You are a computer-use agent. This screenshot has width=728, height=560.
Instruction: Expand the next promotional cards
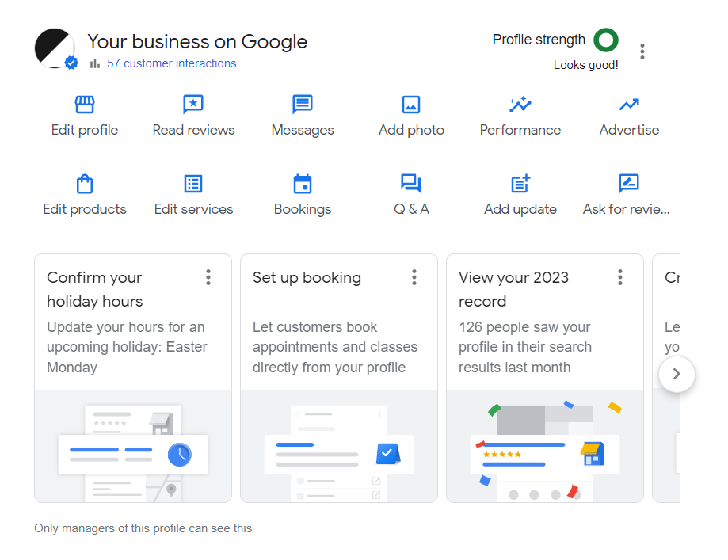click(x=677, y=374)
